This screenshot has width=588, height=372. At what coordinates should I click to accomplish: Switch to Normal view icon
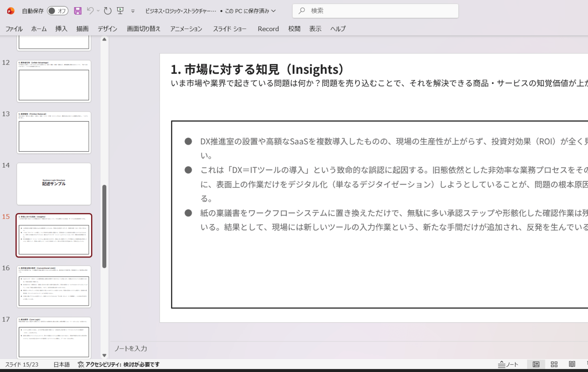(x=536, y=364)
